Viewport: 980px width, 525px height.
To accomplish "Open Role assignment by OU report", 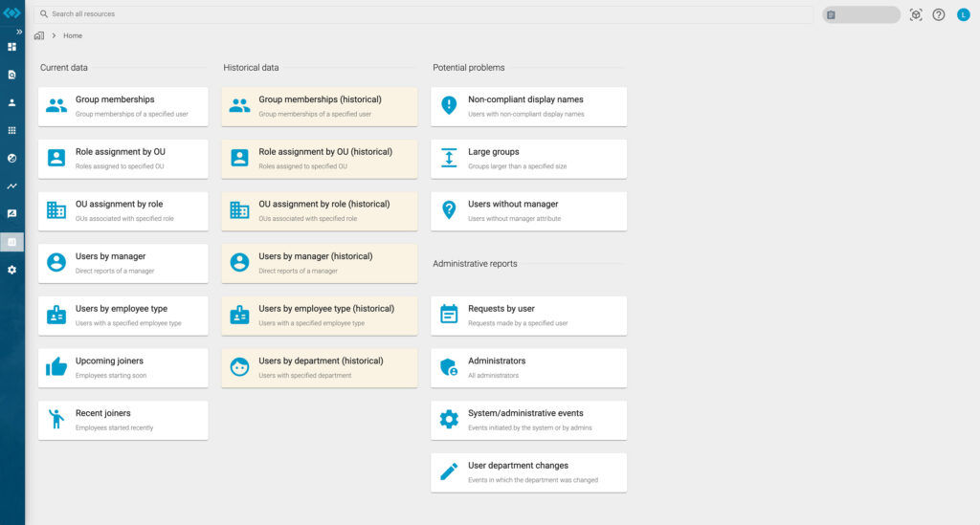I will (x=123, y=159).
